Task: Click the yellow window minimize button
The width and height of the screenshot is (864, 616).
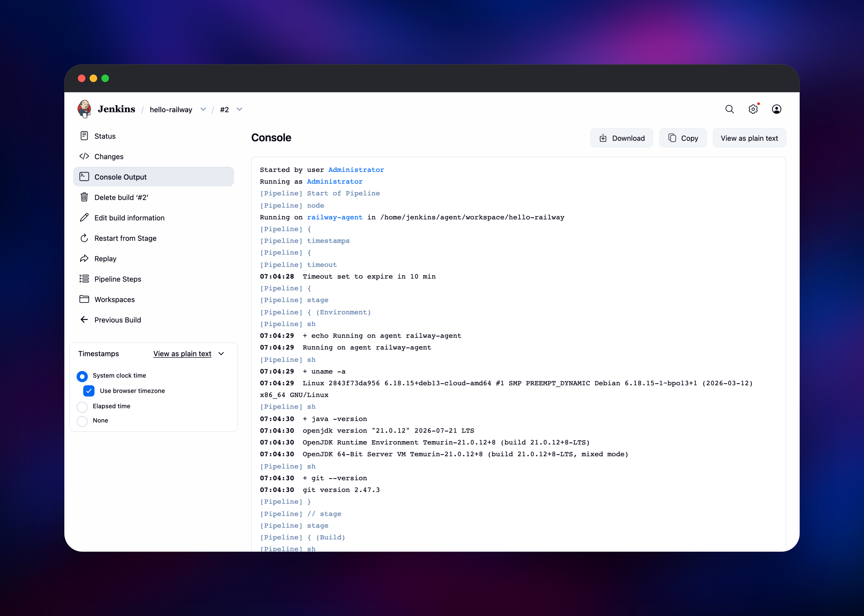Action: pos(93,78)
